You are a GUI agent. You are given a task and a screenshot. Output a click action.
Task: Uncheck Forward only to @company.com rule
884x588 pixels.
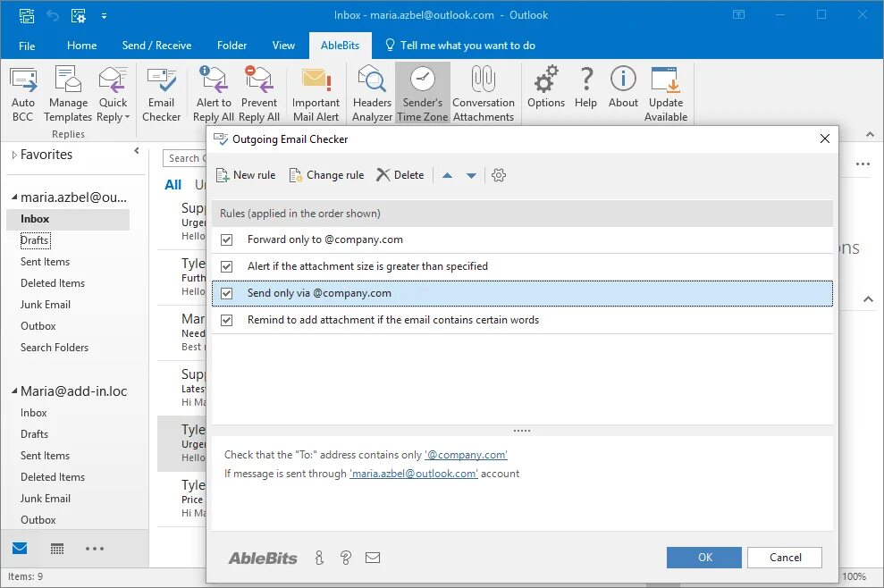[227, 240]
